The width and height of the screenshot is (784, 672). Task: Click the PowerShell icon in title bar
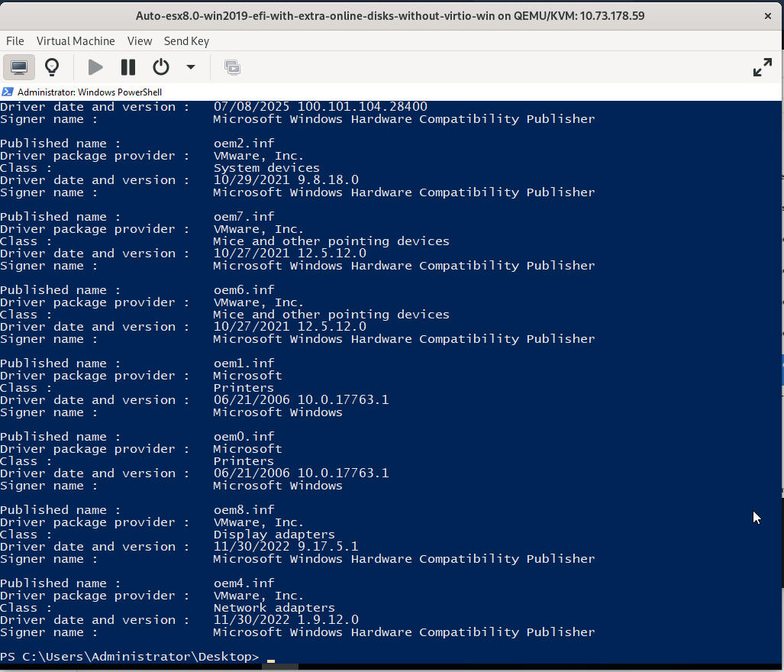tap(8, 92)
